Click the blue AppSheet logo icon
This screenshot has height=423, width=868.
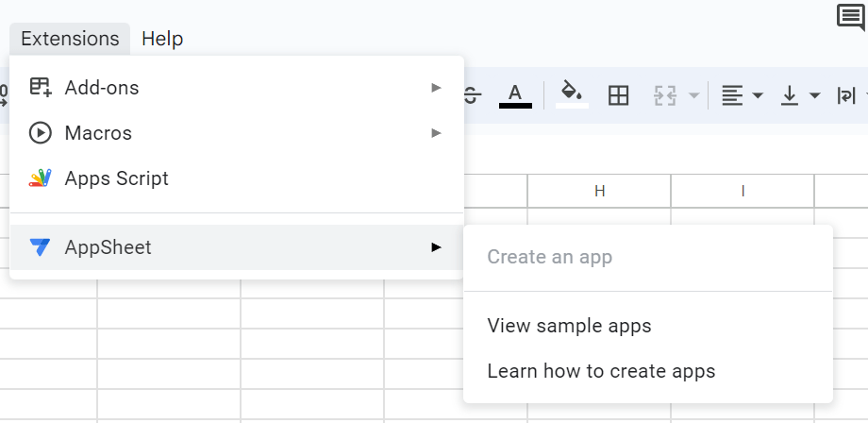[40, 247]
